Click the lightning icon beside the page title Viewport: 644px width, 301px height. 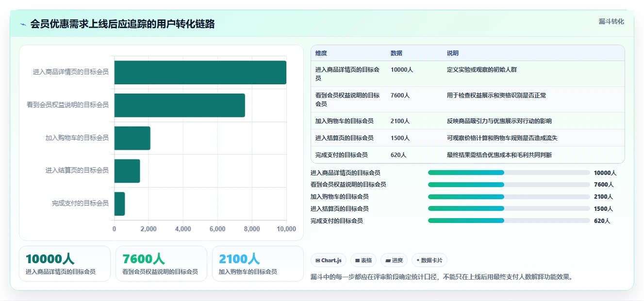point(23,24)
